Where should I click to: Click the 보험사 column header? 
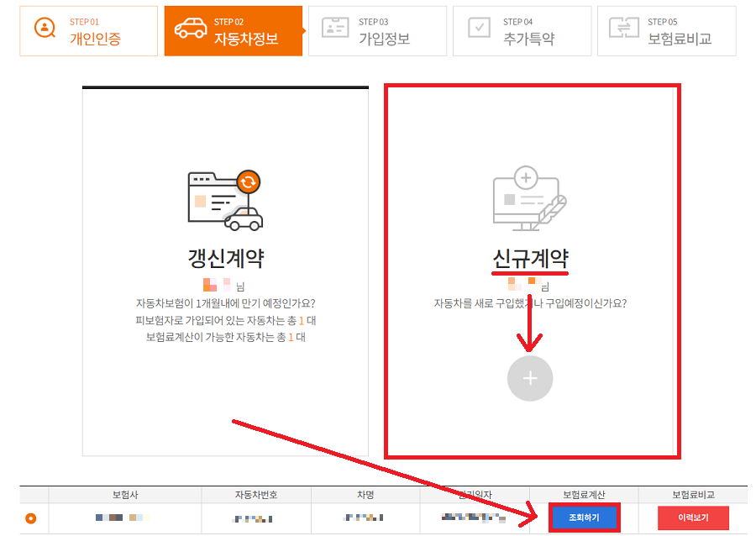point(125,495)
